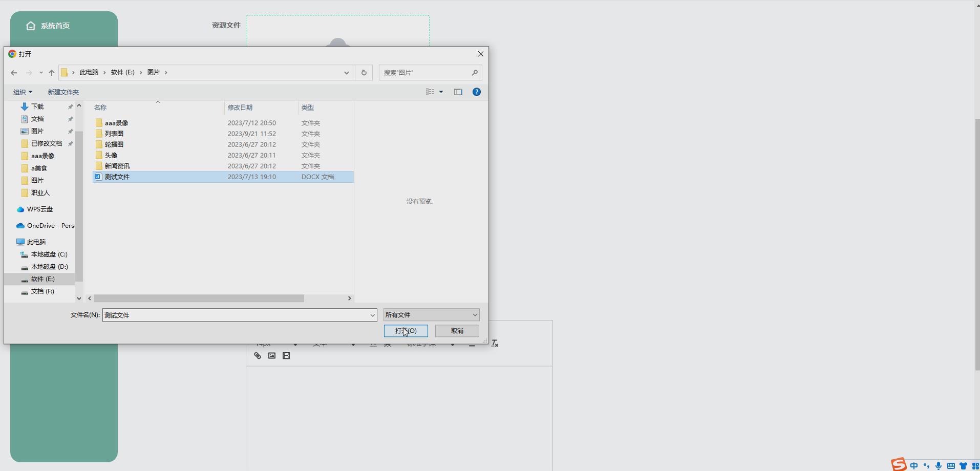Click the 取消 button

(457, 331)
